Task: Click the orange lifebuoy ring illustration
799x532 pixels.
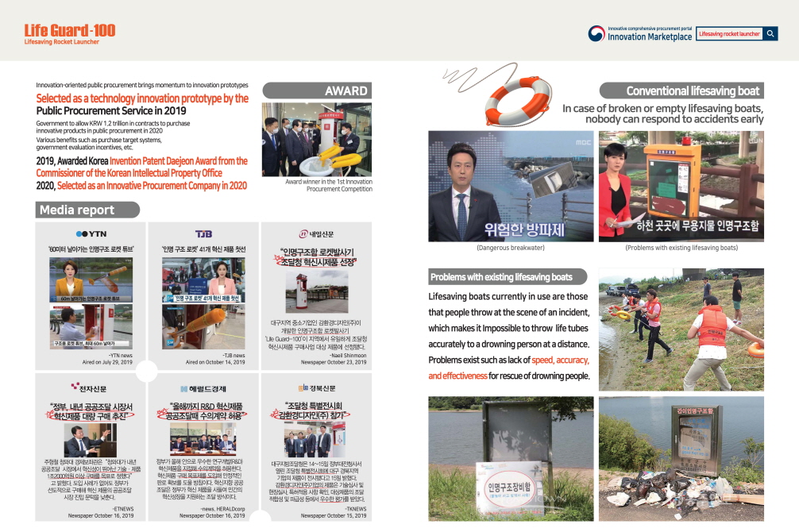Action: pos(518,101)
